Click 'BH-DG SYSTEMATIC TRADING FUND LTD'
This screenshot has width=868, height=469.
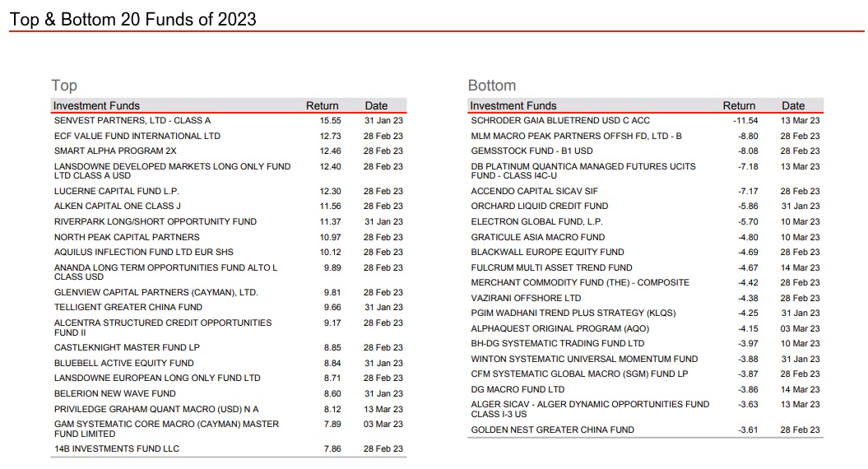coord(558,343)
